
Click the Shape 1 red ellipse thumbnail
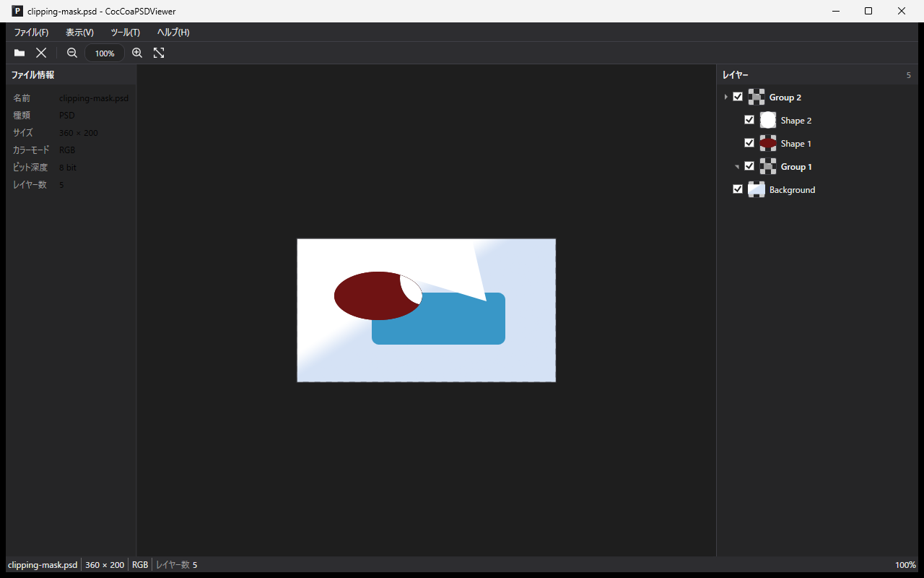[768, 143]
